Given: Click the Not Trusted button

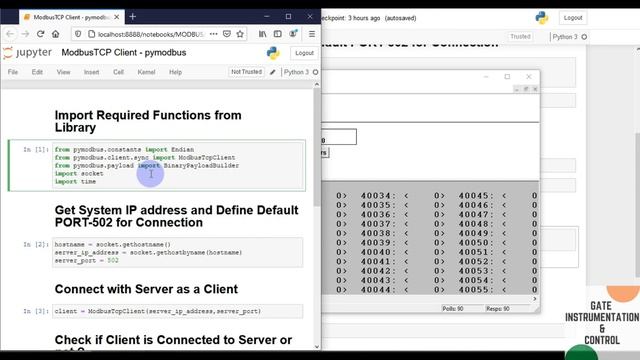Looking at the screenshot, I should coord(246,72).
